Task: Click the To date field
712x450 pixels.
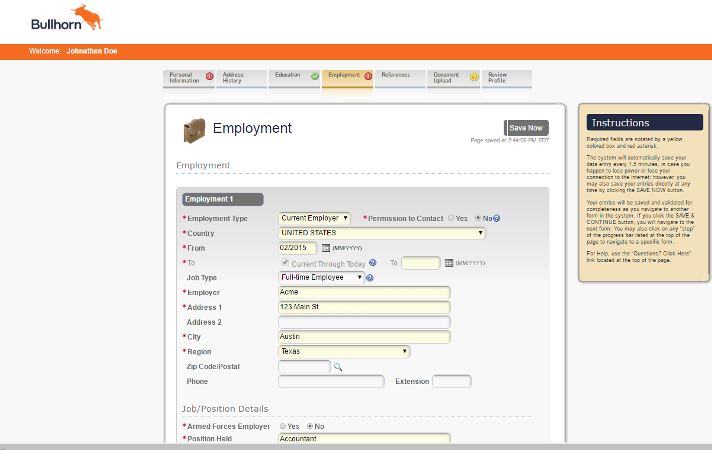Action: click(420, 263)
